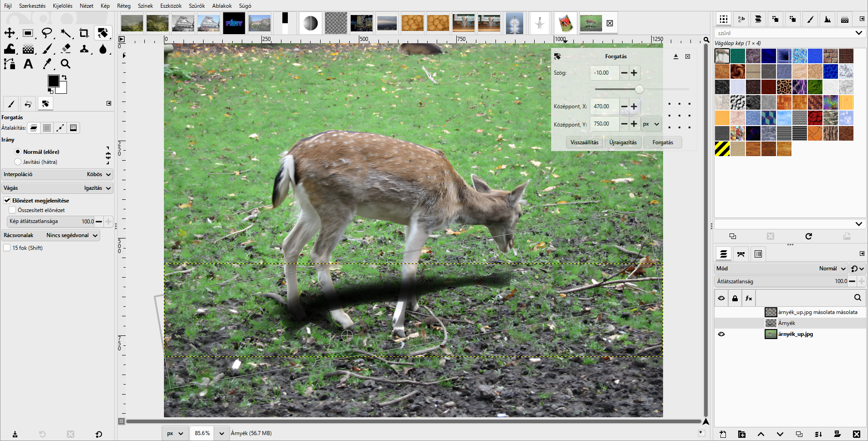Toggle Előnézet megjelenítése checkbox
The image size is (868, 441).
[x=7, y=200]
